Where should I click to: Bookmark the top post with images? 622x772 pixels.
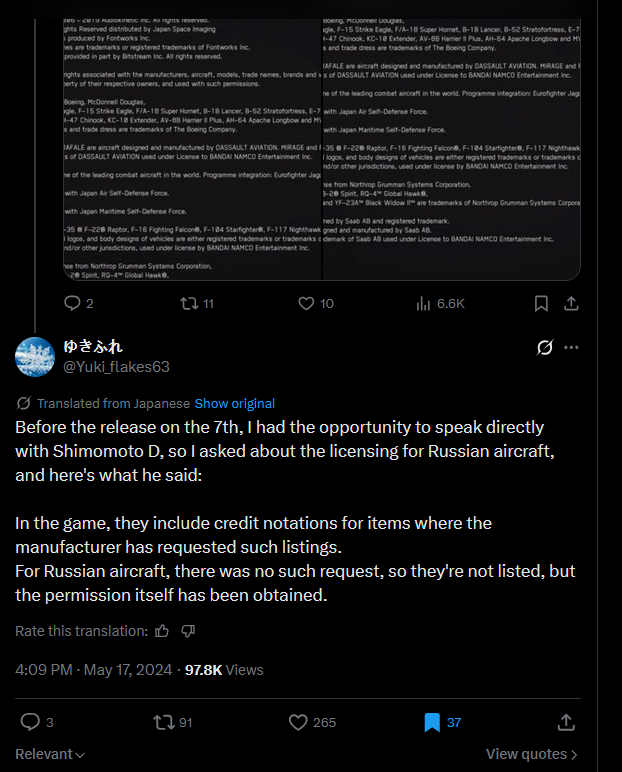(x=541, y=303)
